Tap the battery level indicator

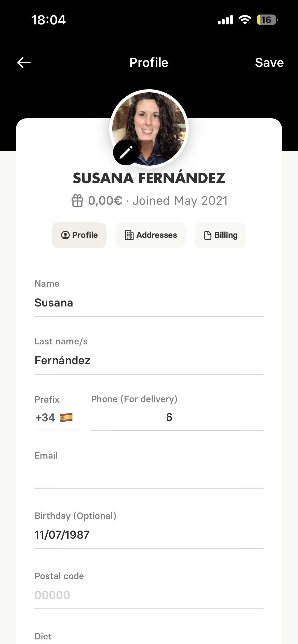(x=267, y=20)
